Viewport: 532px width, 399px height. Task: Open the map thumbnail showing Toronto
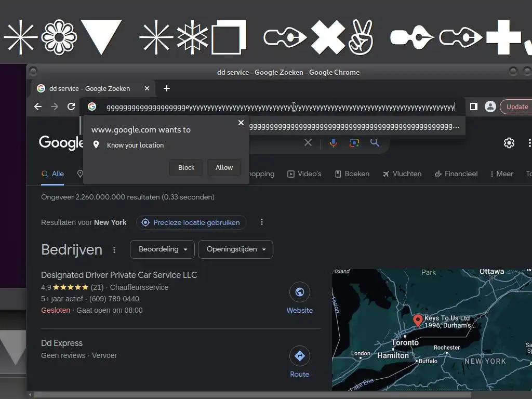pos(432,330)
